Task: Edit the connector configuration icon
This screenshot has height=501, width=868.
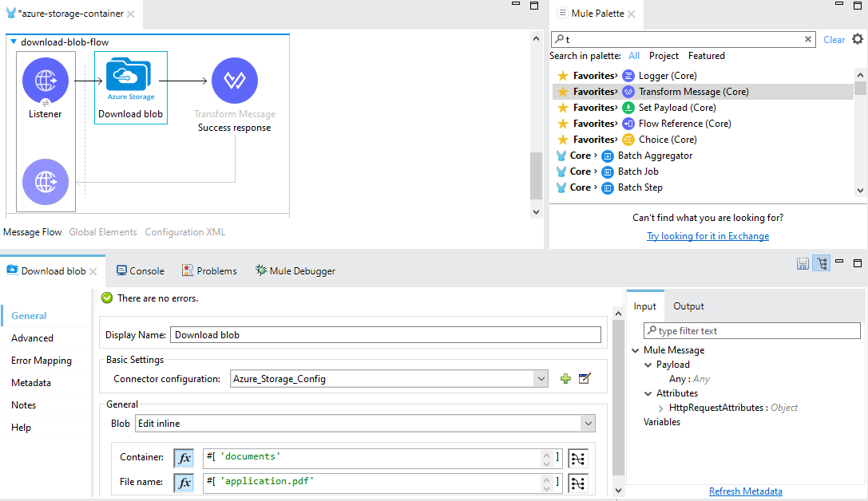Action: [585, 379]
